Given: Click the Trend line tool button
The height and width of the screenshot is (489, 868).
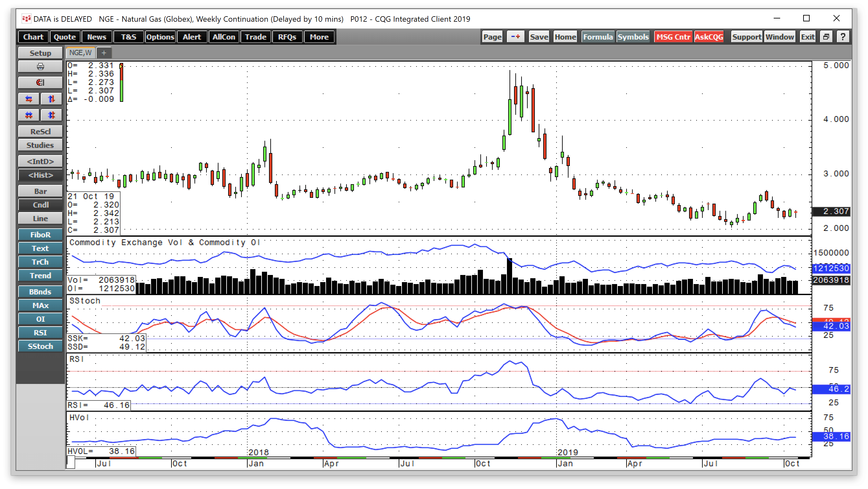Looking at the screenshot, I should 40,276.
